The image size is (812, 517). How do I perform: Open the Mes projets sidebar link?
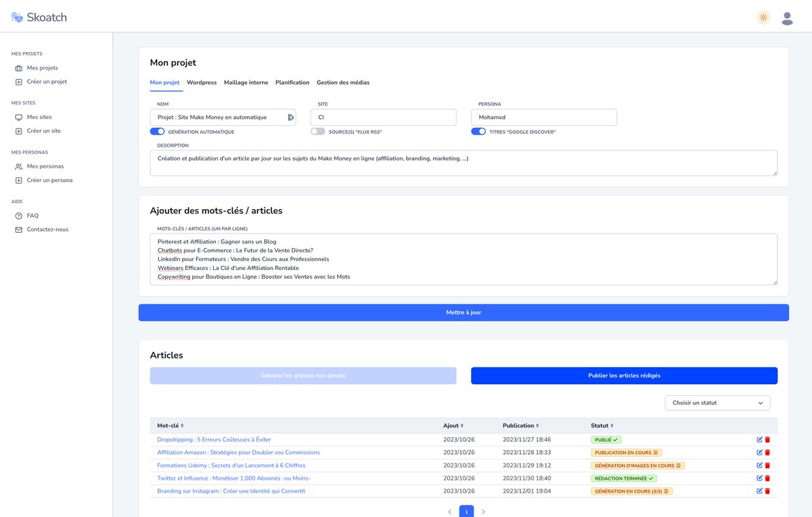click(x=42, y=68)
